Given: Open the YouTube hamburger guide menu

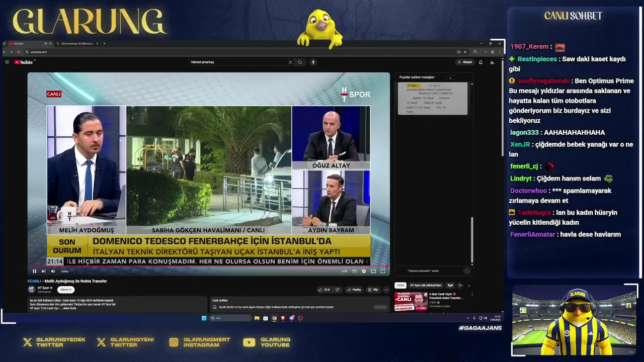Looking at the screenshot, I should (7, 62).
